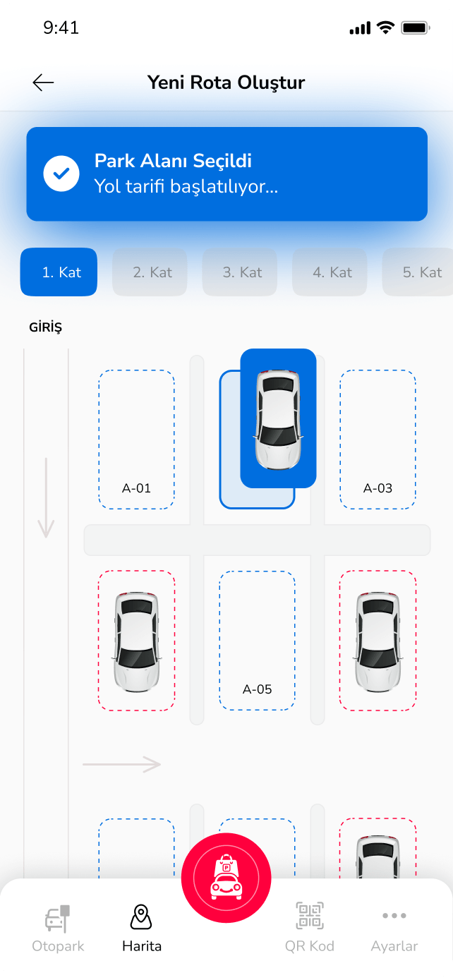Select parking spot A-01
Screen dimensions: 453x980
[x=136, y=440]
